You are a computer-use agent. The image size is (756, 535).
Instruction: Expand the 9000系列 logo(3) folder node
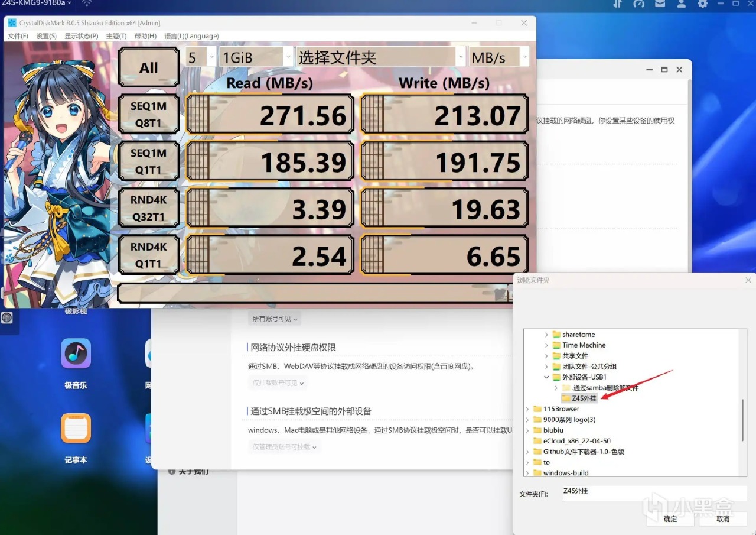click(527, 420)
